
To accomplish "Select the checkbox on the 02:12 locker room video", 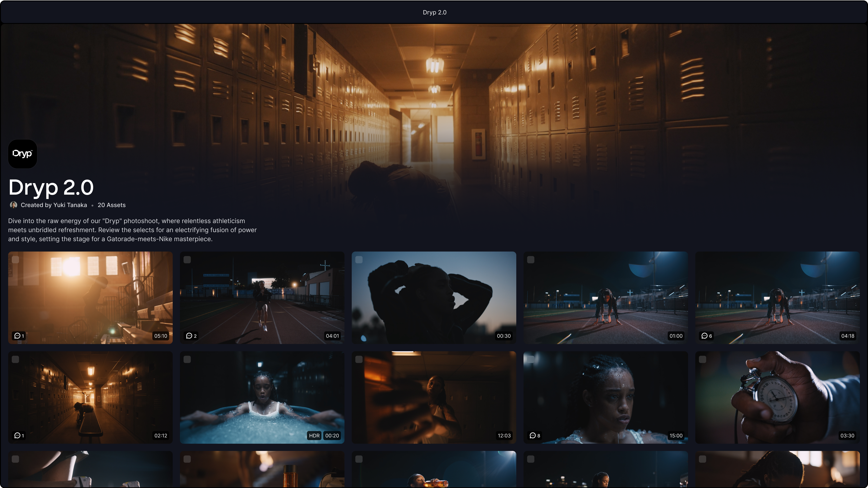I will (16, 360).
